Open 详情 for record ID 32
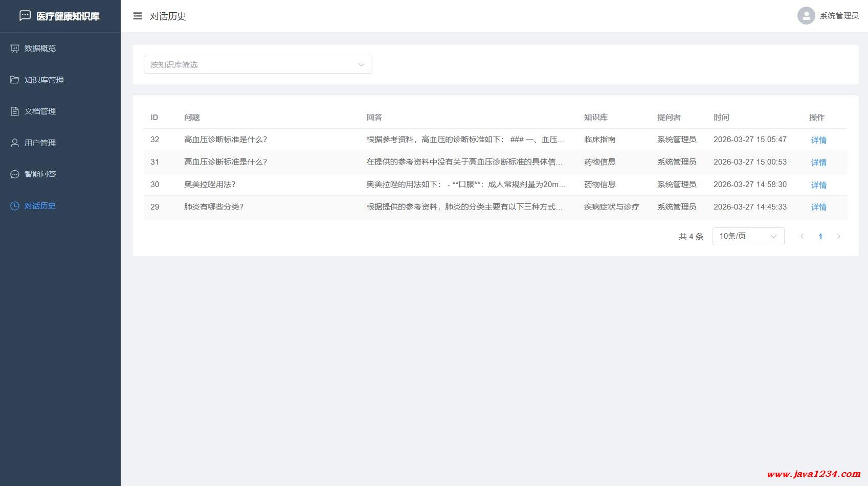Viewport: 868px width, 486px height. [818, 140]
